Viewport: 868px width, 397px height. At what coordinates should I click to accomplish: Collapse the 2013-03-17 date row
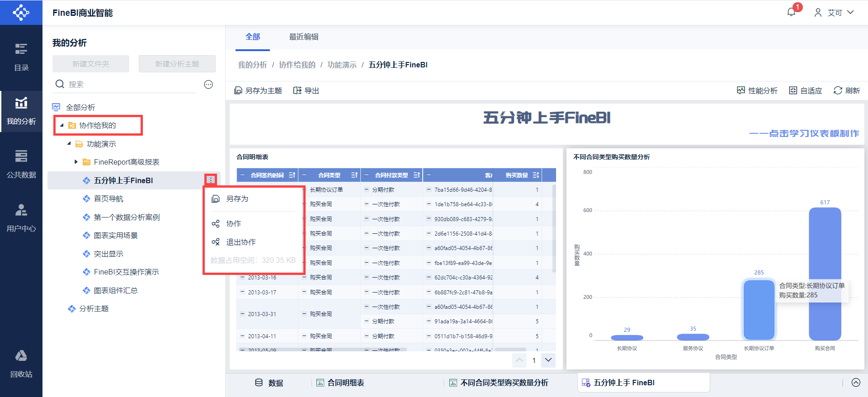pyautogui.click(x=242, y=292)
